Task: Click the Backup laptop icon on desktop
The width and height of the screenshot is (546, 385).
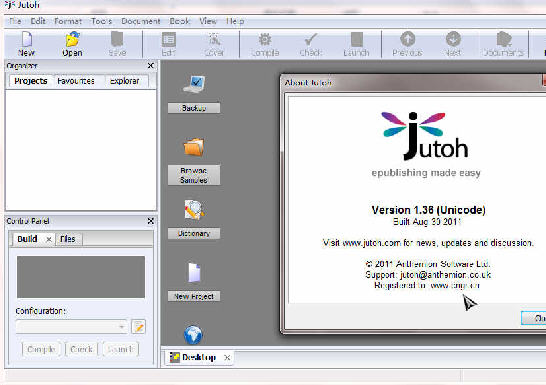Action: click(x=194, y=84)
